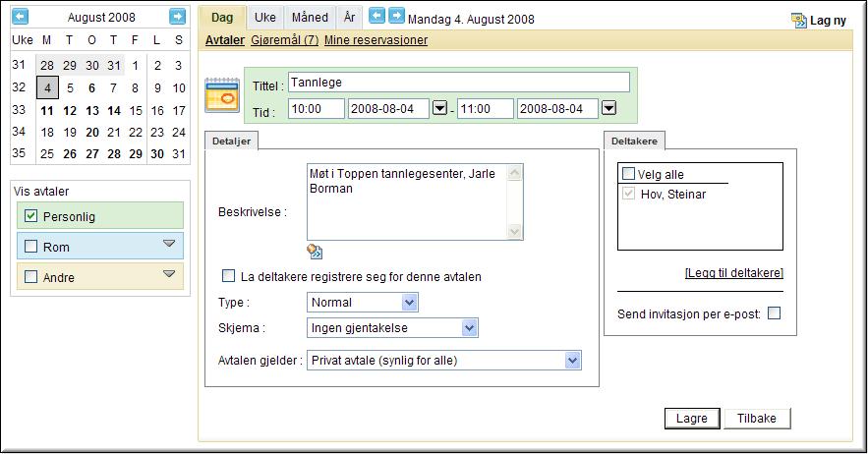The height and width of the screenshot is (454, 868).
Task: Click description scrollbar down arrow
Action: pyautogui.click(x=514, y=231)
